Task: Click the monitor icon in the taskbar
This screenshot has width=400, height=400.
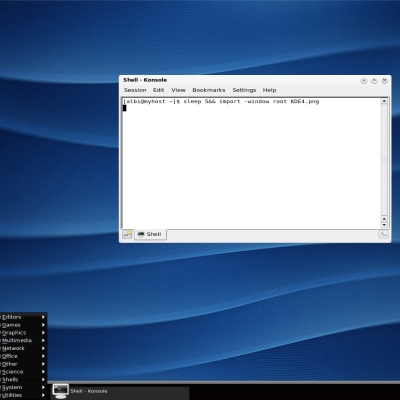Action: click(x=60, y=391)
